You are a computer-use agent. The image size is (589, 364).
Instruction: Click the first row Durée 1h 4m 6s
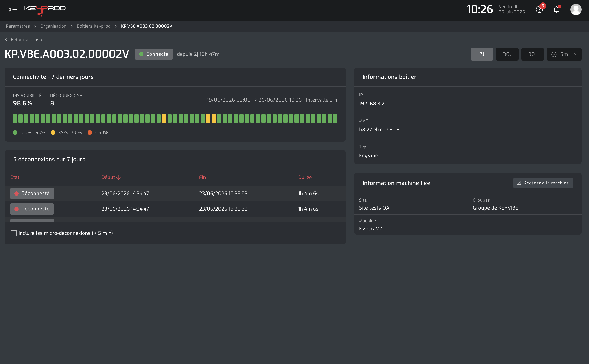(308, 193)
